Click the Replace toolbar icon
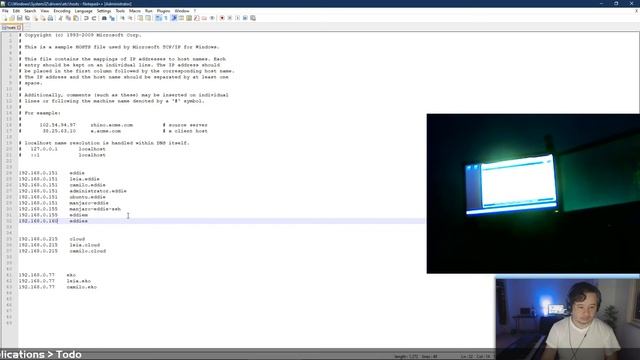The image size is (640, 360). tap(112, 18)
